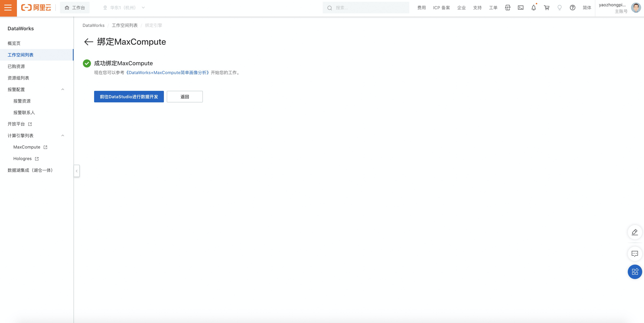Click 工作空间列表 in the breadcrumb
The image size is (644, 323).
click(125, 25)
